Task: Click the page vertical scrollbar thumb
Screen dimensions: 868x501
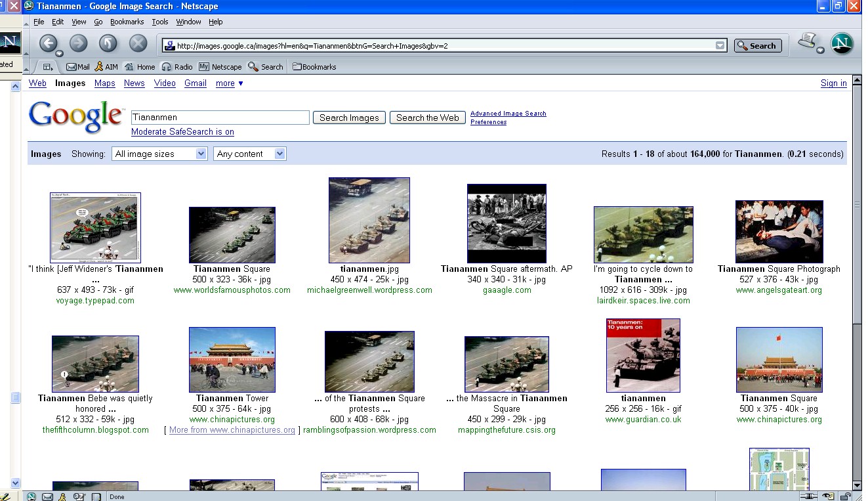Action: click(x=857, y=204)
